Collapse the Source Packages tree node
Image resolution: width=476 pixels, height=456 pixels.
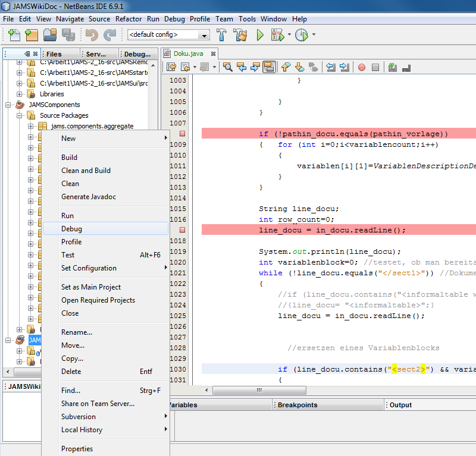pyautogui.click(x=20, y=115)
